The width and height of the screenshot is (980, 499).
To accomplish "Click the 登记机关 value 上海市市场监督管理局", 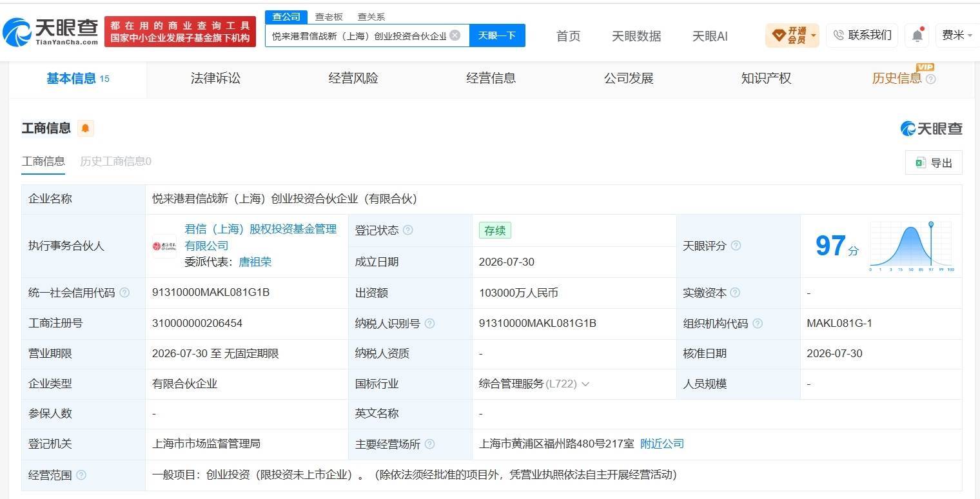I will 206,444.
